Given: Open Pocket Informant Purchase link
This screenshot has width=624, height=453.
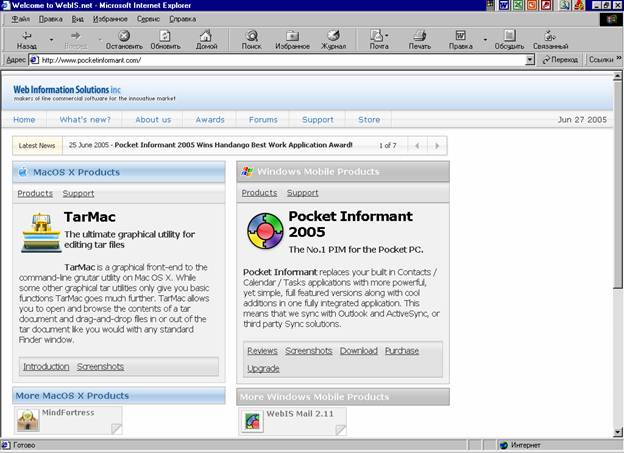Looking at the screenshot, I should tap(402, 351).
